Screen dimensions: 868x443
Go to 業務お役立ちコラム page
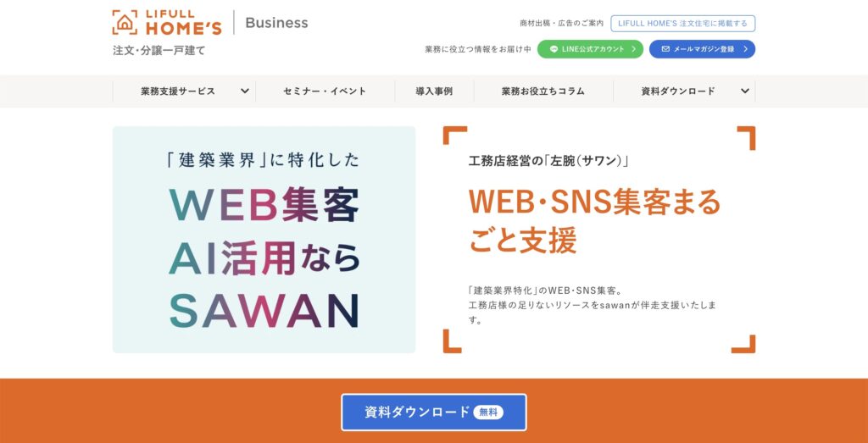click(x=543, y=91)
